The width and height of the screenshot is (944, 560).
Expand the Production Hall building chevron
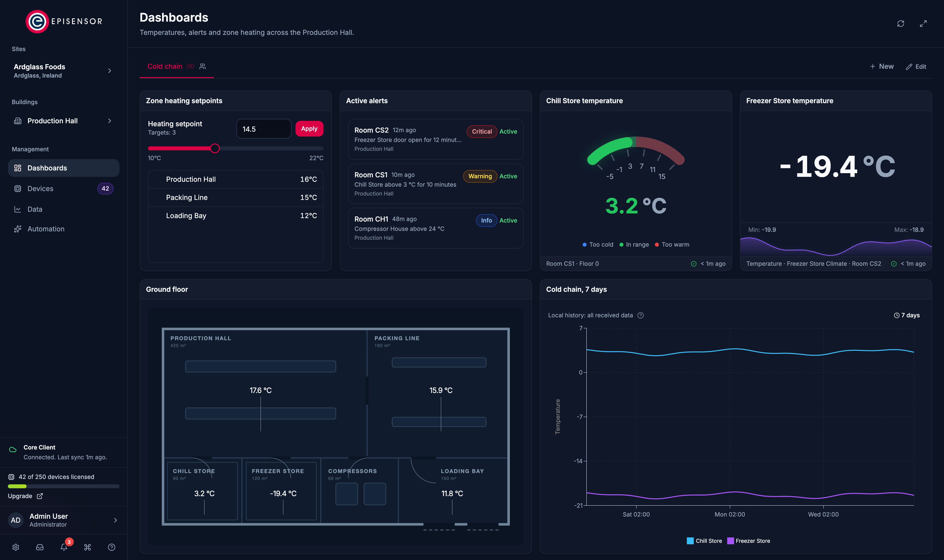click(x=109, y=121)
